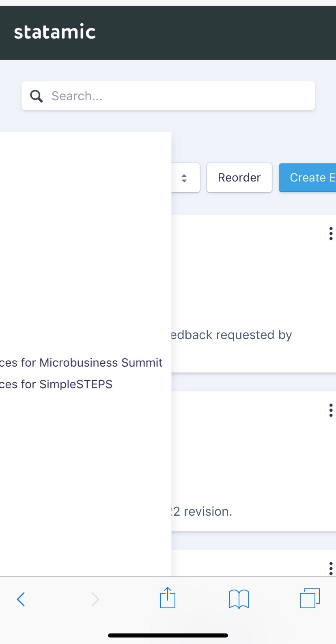This screenshot has width=336, height=644.
Task: Open the three-dot menu on the first entry
Action: (x=331, y=233)
